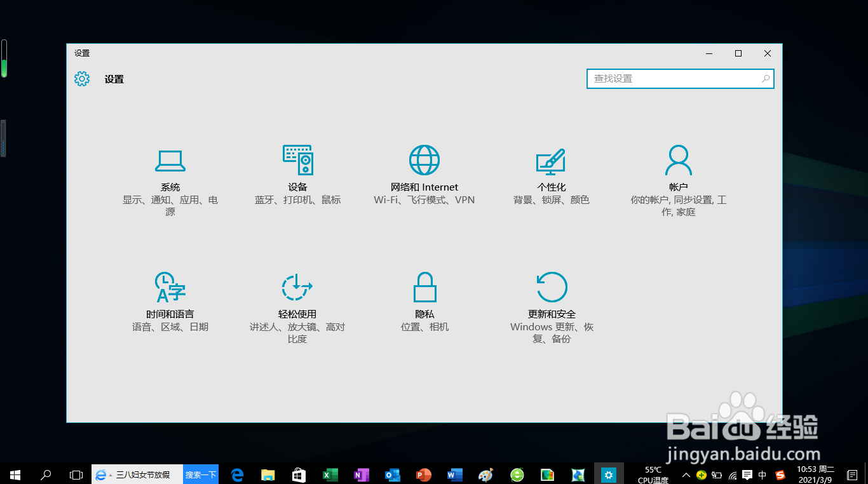Launch PowerPoint from the taskbar
The width and height of the screenshot is (868, 484).
click(x=423, y=474)
